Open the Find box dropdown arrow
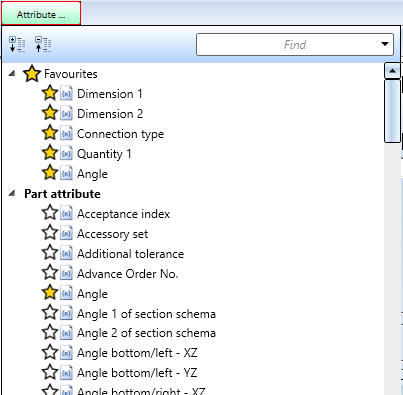 [385, 44]
